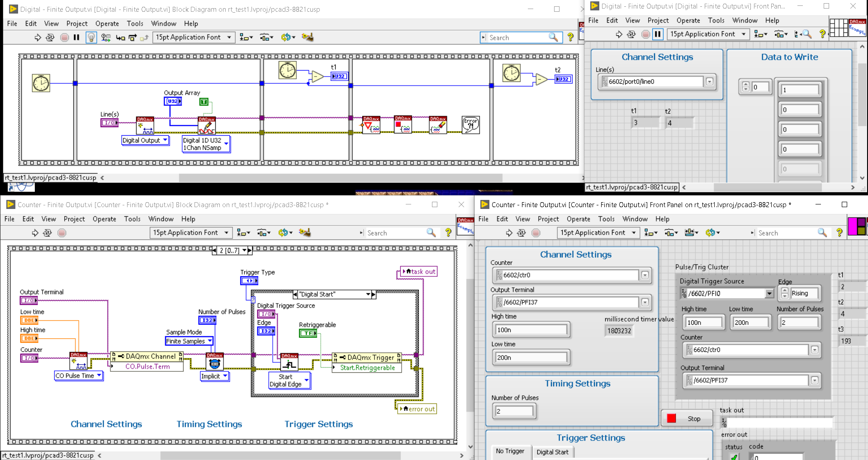
Task: Click the High time 100n input field
Action: pos(531,330)
